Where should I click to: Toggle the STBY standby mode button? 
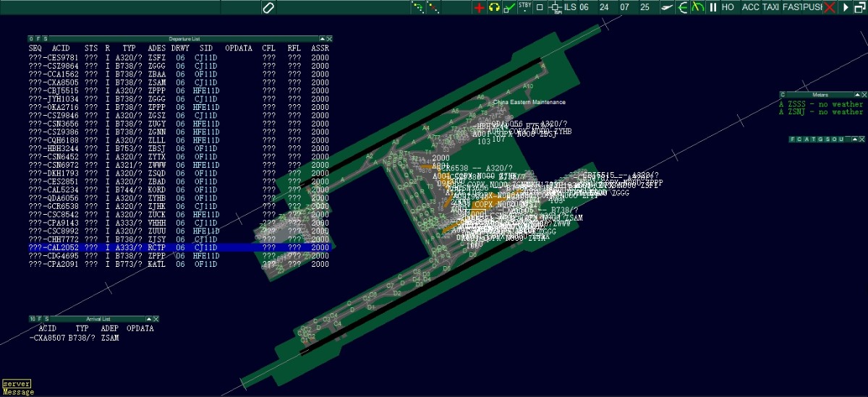point(525,7)
